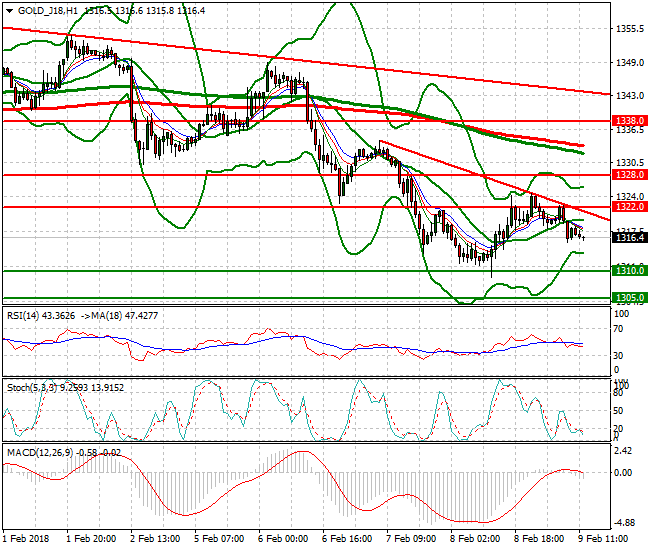This screenshot has height=550, width=650.
Task: Click the 2 Feb 13:00 time label
Action: (155, 539)
